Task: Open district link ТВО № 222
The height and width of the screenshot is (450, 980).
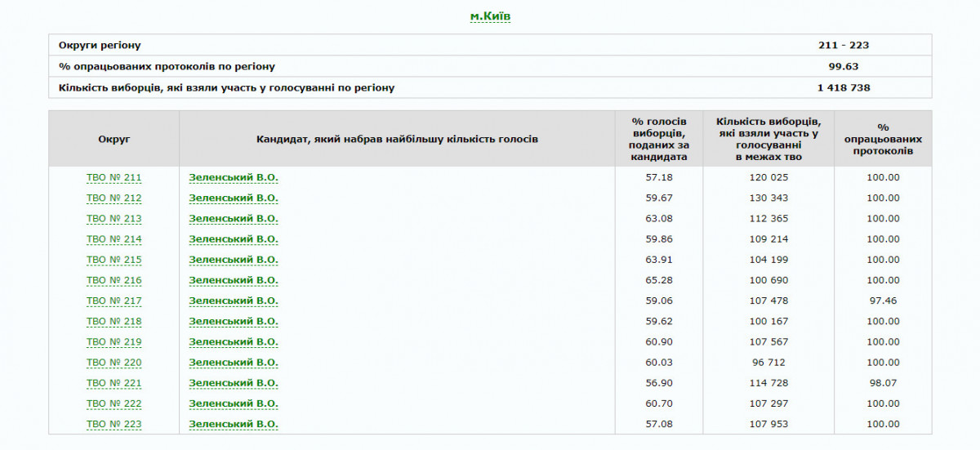Action: 114,403
